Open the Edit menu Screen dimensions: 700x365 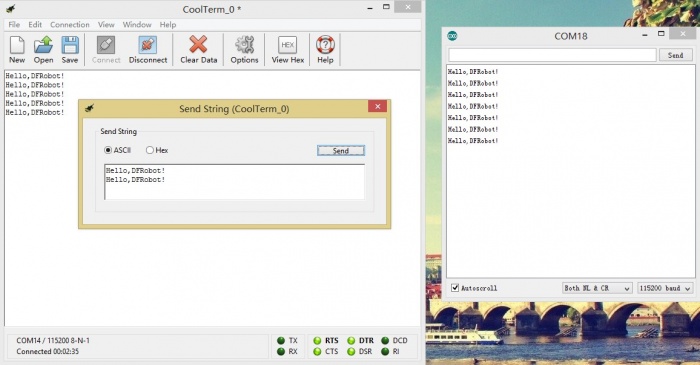click(35, 25)
